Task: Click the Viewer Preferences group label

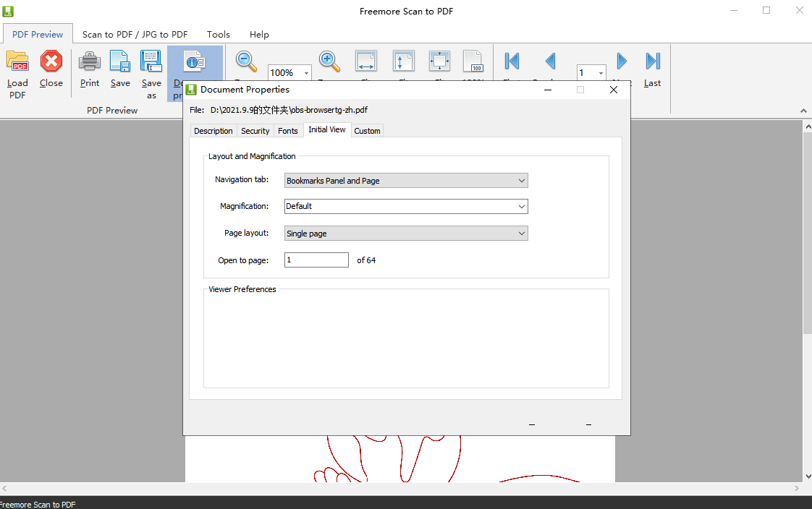Action: click(x=242, y=289)
